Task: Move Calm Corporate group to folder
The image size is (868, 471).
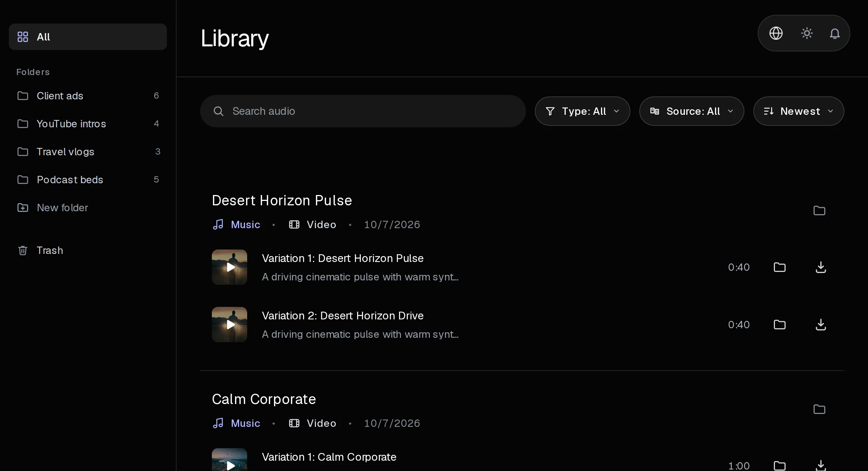Action: point(819,409)
